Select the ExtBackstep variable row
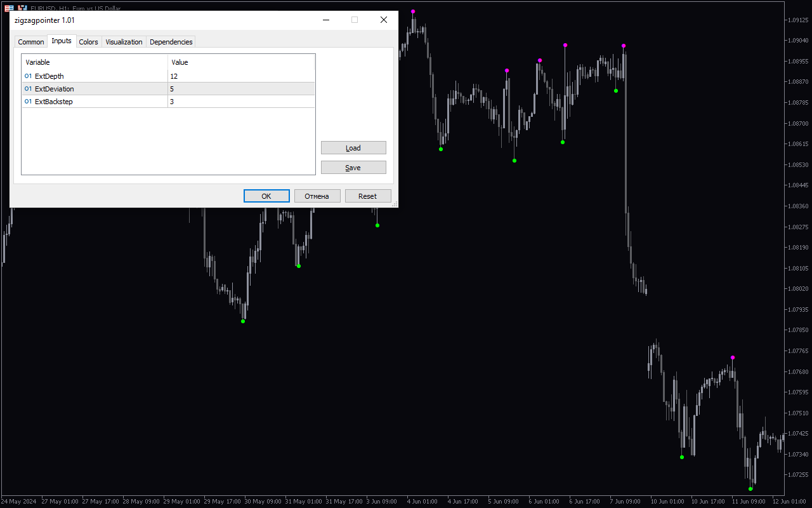 pyautogui.click(x=168, y=102)
